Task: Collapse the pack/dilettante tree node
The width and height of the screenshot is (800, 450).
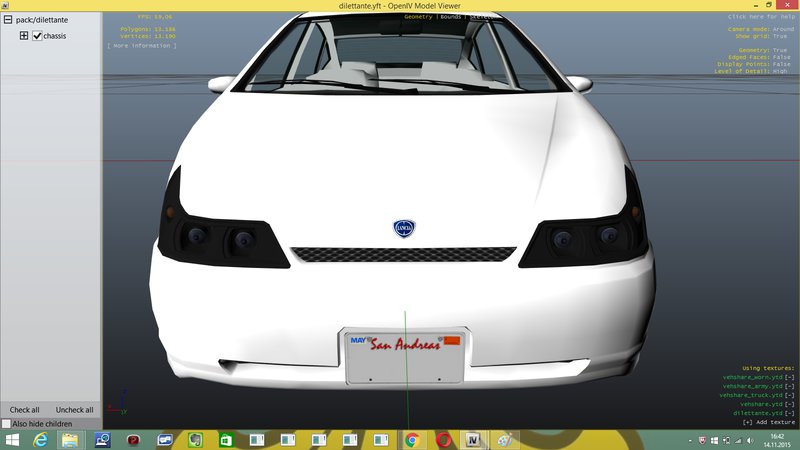Action: pos(8,20)
